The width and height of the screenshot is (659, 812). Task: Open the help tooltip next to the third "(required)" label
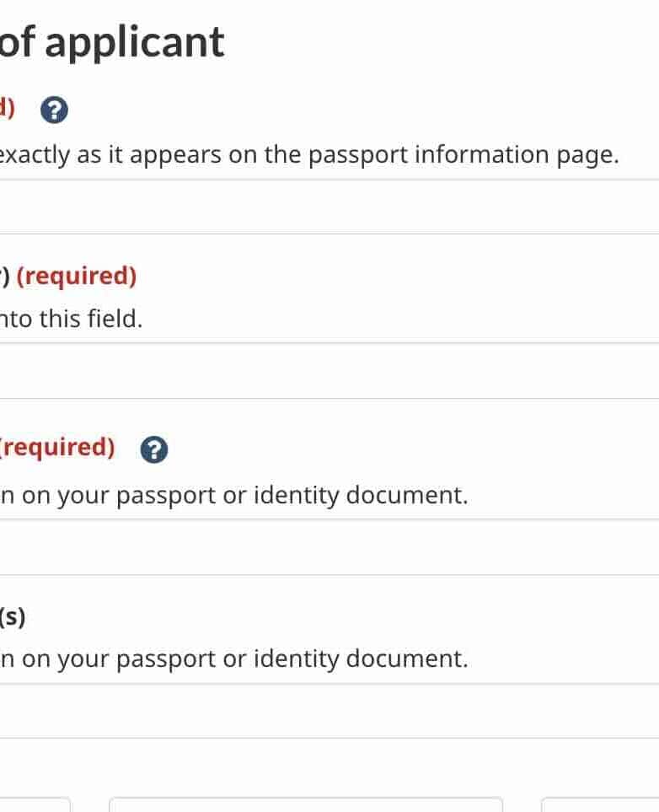(x=153, y=450)
